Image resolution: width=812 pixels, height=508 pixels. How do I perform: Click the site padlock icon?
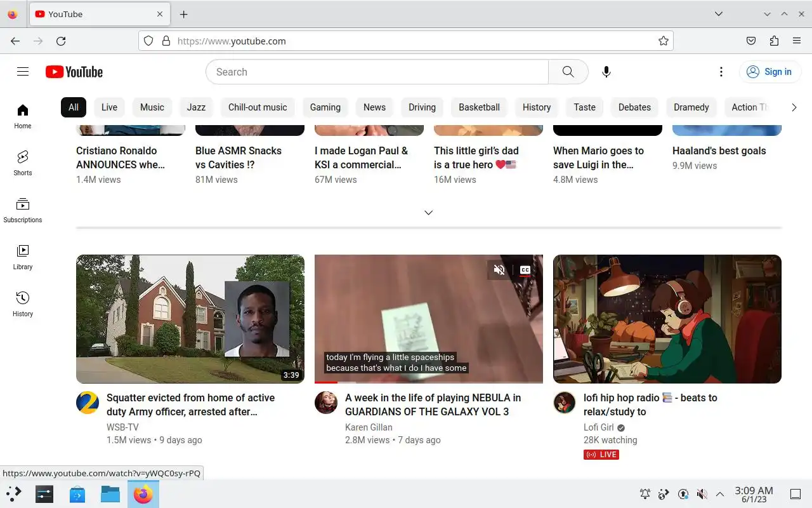(x=166, y=41)
